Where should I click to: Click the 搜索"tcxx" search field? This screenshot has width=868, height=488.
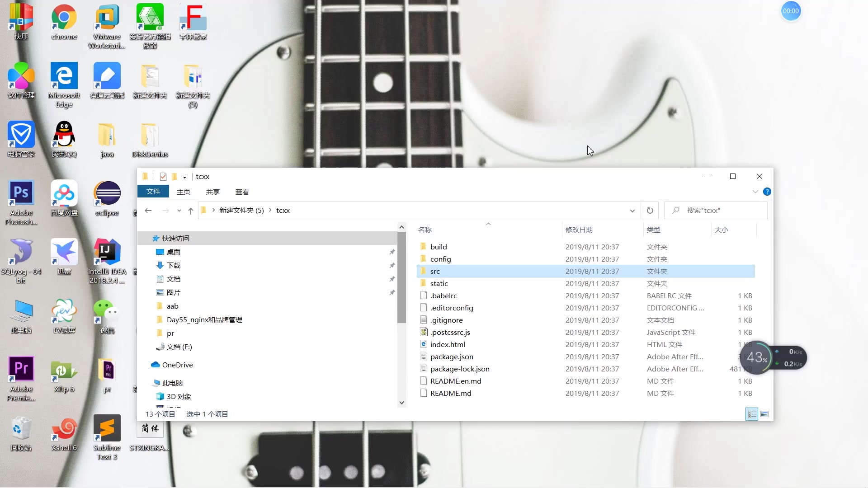pos(716,210)
